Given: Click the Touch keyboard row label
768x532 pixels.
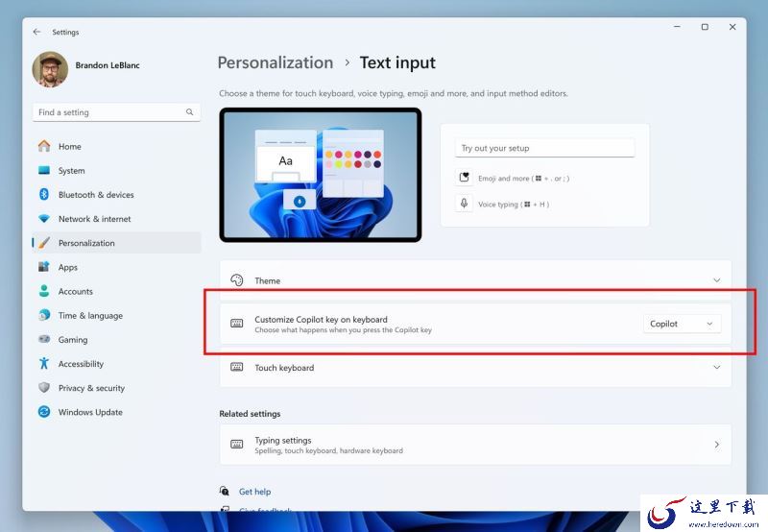Looking at the screenshot, I should pyautogui.click(x=284, y=368).
